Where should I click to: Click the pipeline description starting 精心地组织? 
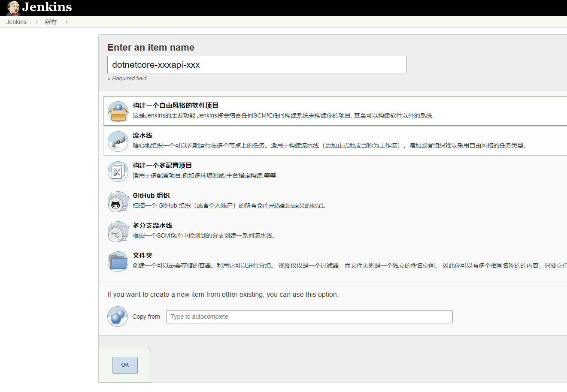coord(330,145)
